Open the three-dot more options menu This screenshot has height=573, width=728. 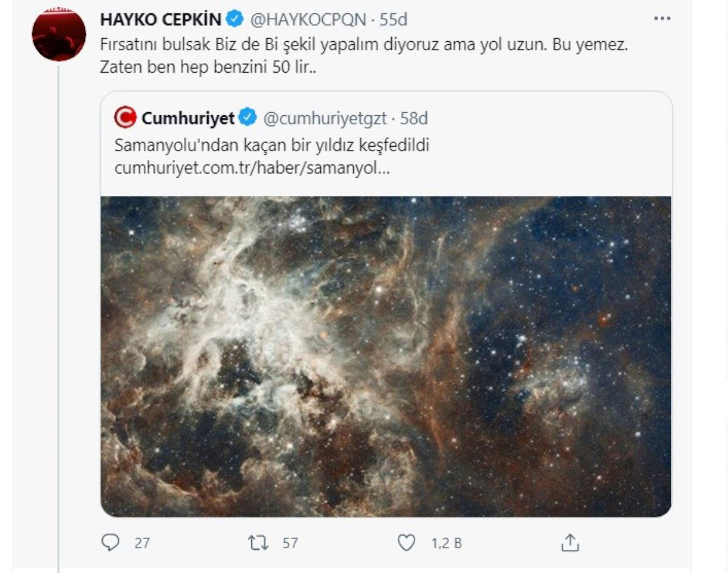click(662, 19)
